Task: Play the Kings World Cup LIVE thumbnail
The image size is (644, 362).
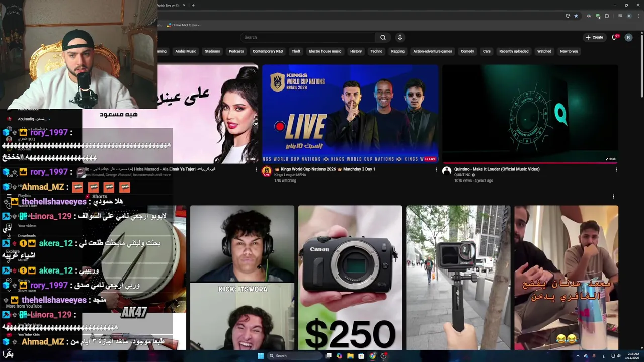Action: click(350, 114)
